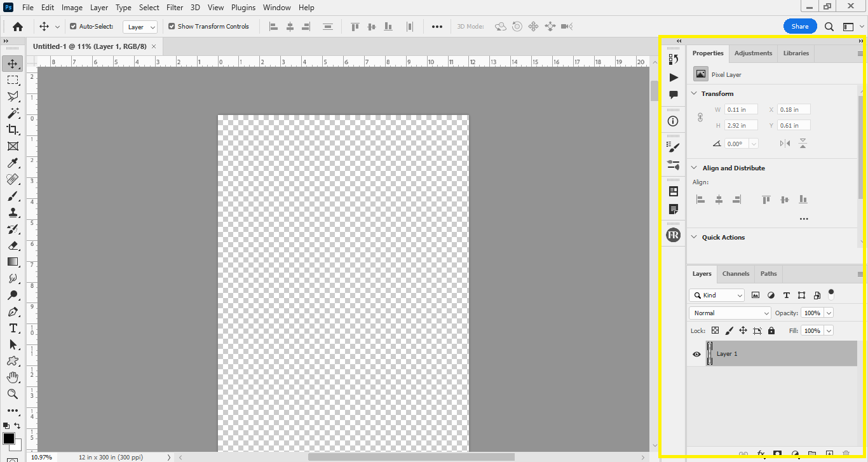The width and height of the screenshot is (868, 462).
Task: Select the Horizontal Type tool
Action: [x=13, y=328]
